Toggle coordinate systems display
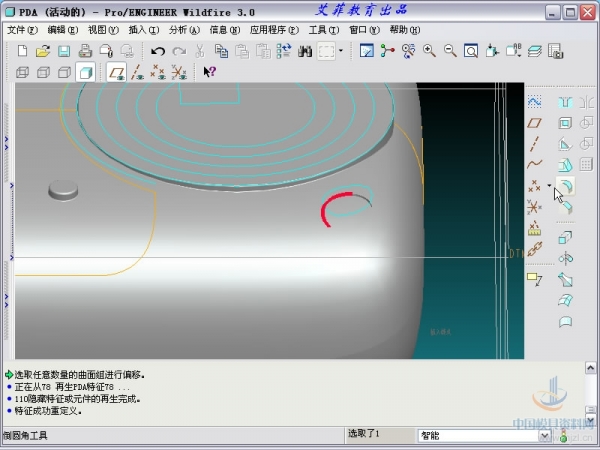The height and width of the screenshot is (450, 600). click(179, 72)
